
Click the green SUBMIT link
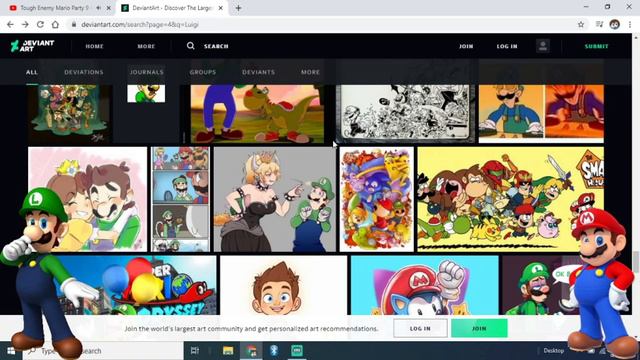pyautogui.click(x=596, y=46)
